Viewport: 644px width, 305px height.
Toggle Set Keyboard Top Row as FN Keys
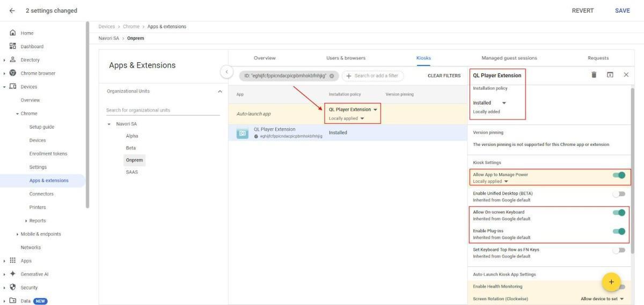click(619, 250)
